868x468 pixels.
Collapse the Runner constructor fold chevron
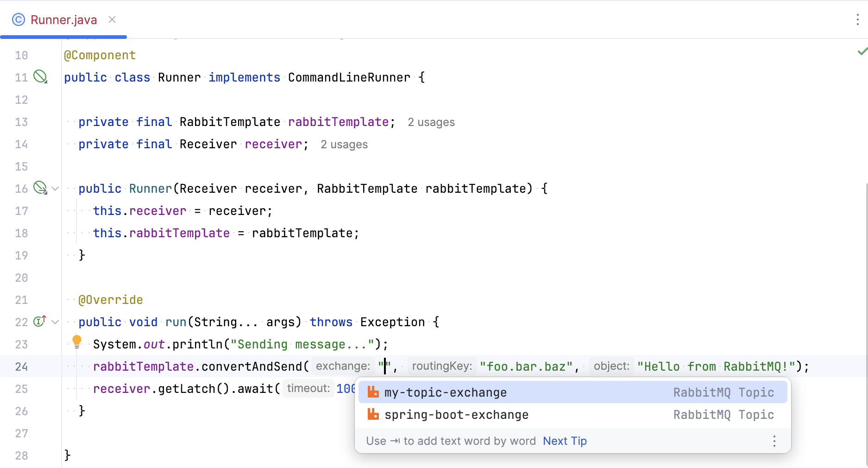coord(55,188)
